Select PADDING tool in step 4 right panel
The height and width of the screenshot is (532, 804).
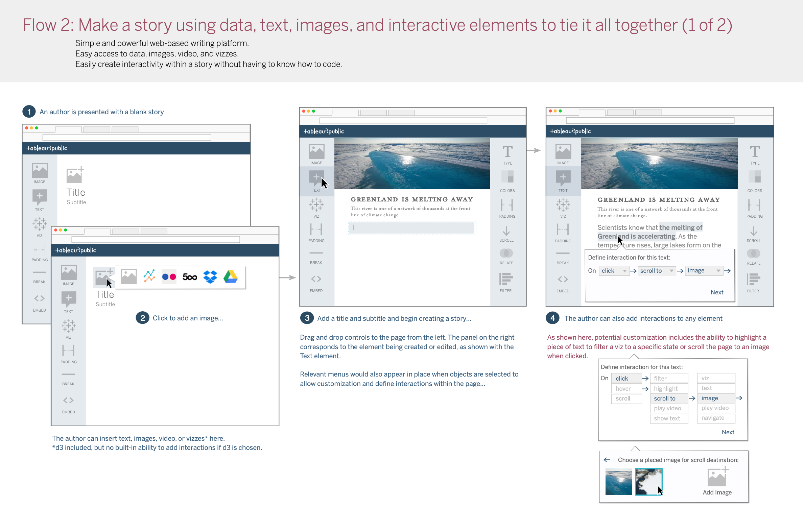click(754, 208)
